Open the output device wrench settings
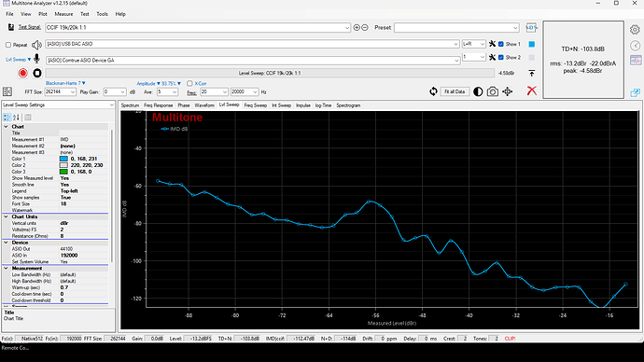Viewport: 644px width, 362px height. click(x=492, y=44)
